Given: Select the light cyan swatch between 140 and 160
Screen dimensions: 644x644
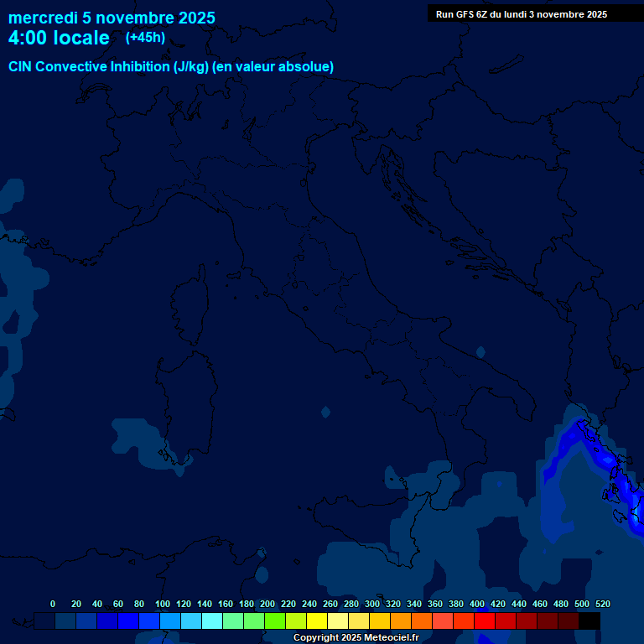Looking at the screenshot, I should click(212, 621).
